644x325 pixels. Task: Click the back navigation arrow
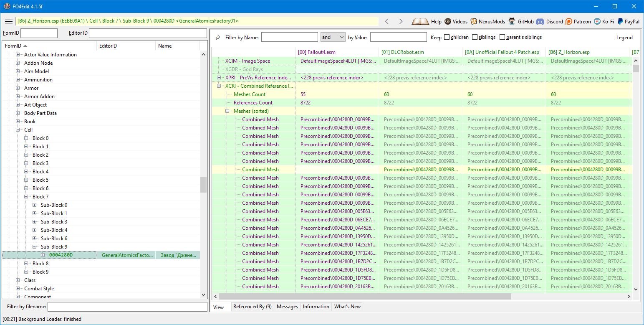pos(387,21)
